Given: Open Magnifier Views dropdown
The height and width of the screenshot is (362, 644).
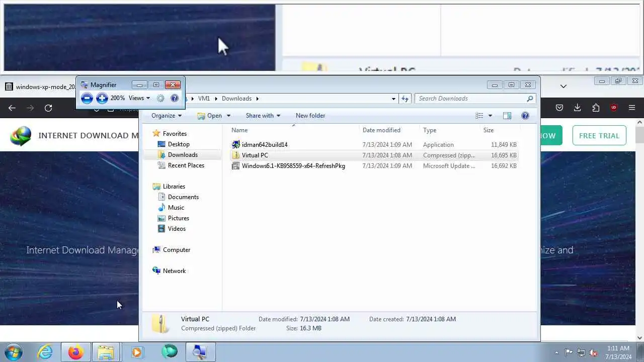Looking at the screenshot, I should (x=139, y=98).
